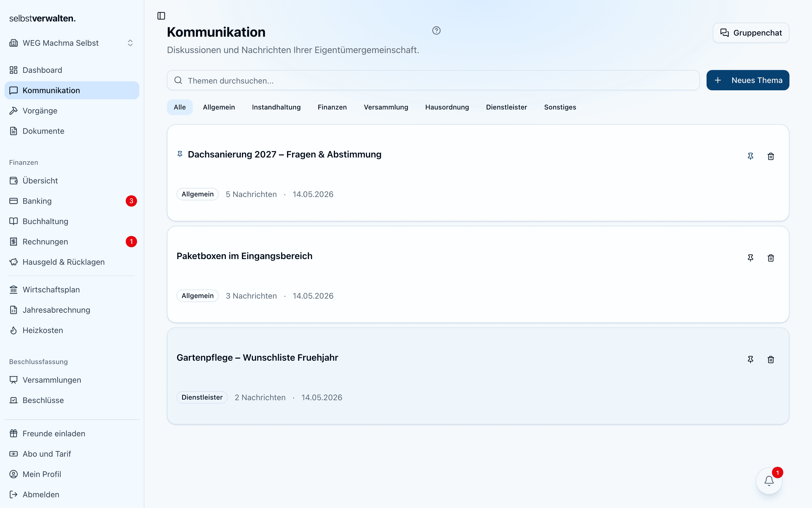Open Dashboard in the sidebar
The height and width of the screenshot is (508, 812).
click(x=72, y=70)
